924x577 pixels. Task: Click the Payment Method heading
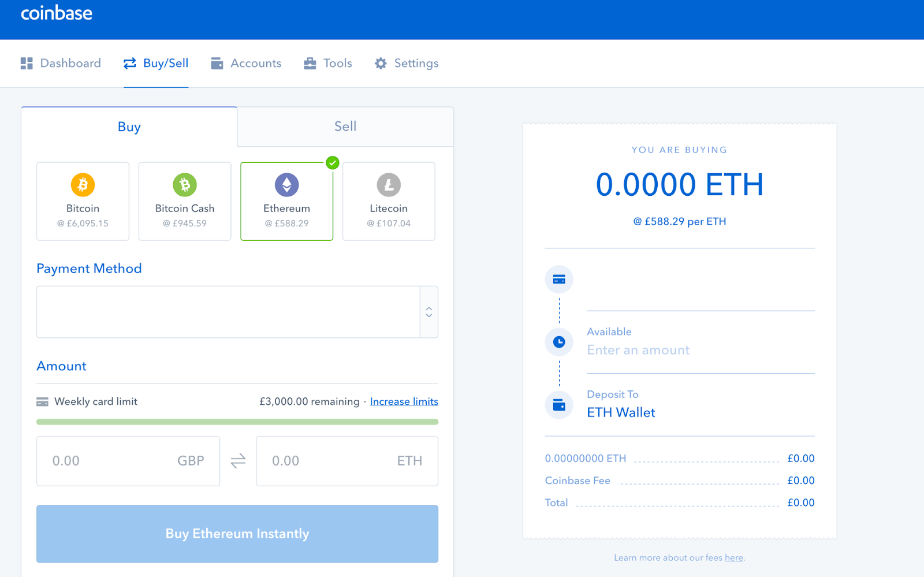pyautogui.click(x=89, y=269)
